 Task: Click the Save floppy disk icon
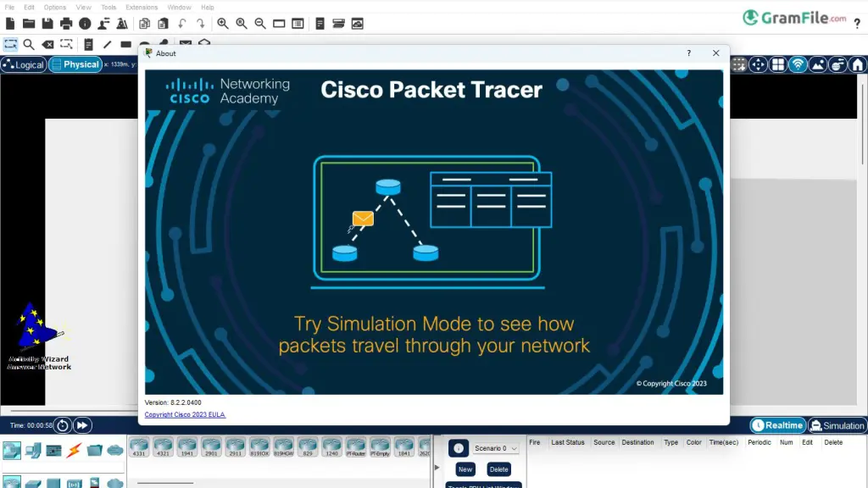47,24
